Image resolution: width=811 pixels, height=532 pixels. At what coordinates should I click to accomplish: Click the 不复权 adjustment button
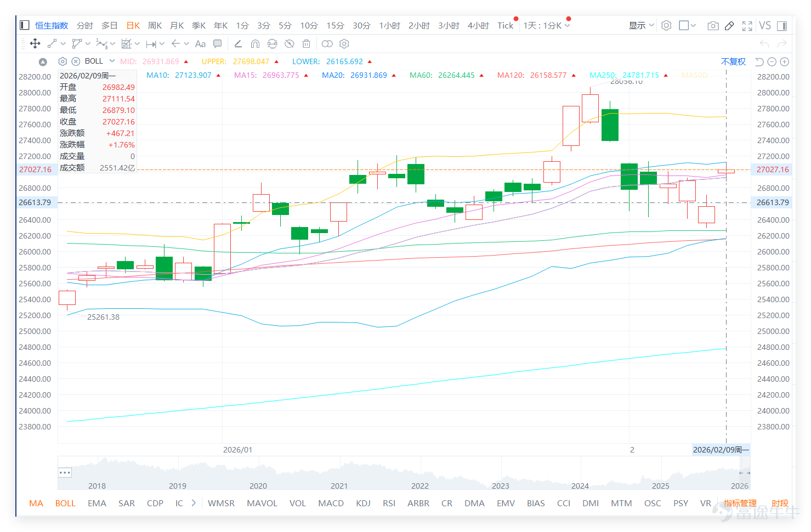point(733,61)
